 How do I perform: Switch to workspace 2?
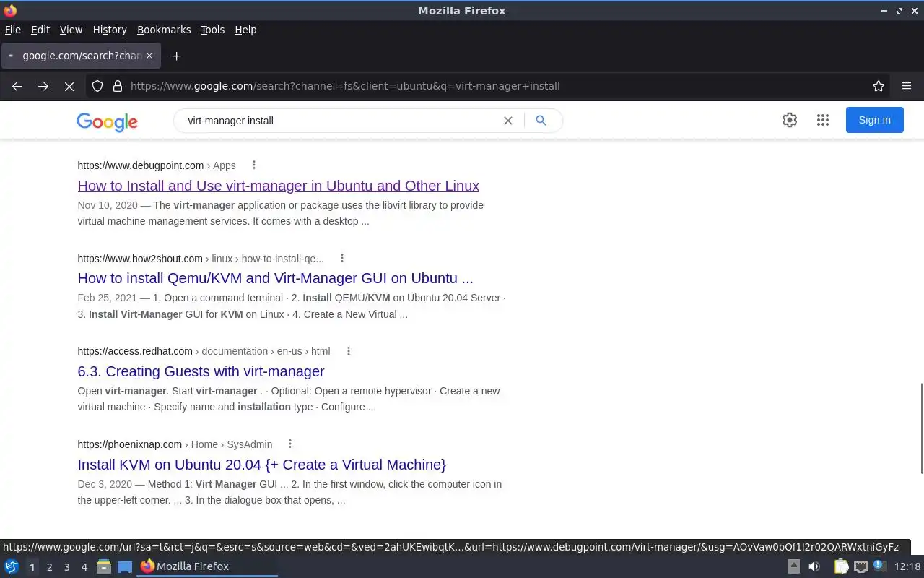49,567
